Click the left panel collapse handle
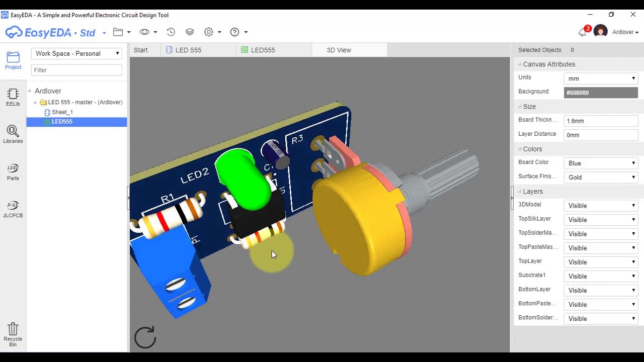 coord(128,198)
